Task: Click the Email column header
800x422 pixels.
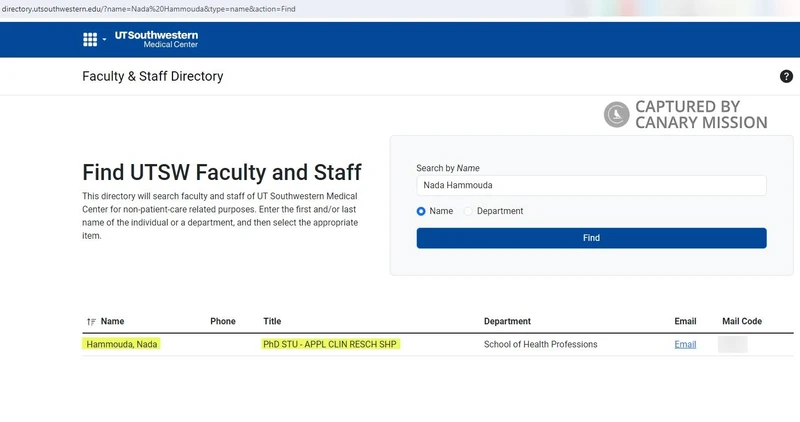Action: (685, 321)
